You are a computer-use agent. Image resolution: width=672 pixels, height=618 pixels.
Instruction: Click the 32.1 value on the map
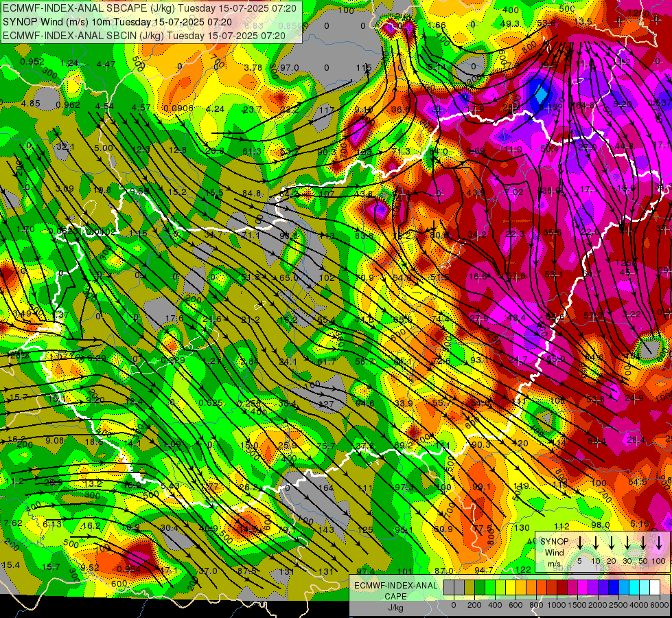tap(65, 147)
